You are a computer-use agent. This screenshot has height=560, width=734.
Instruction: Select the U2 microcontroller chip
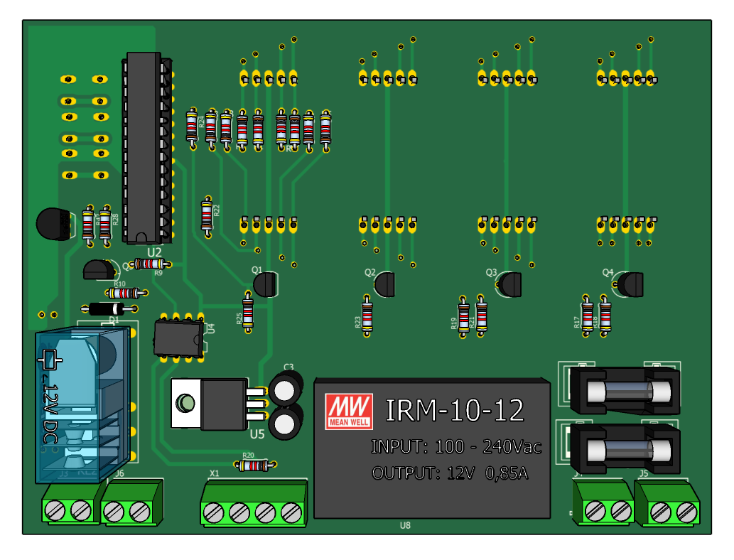pos(147,148)
